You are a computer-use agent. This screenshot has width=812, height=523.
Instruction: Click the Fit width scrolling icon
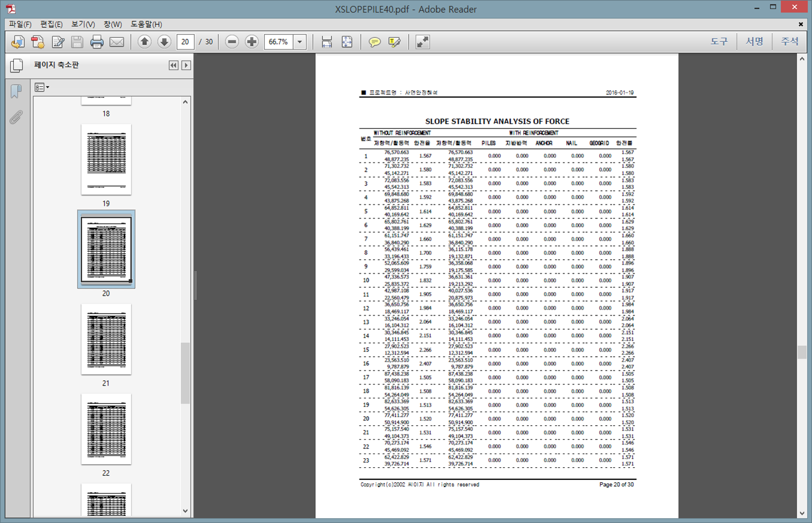[327, 42]
